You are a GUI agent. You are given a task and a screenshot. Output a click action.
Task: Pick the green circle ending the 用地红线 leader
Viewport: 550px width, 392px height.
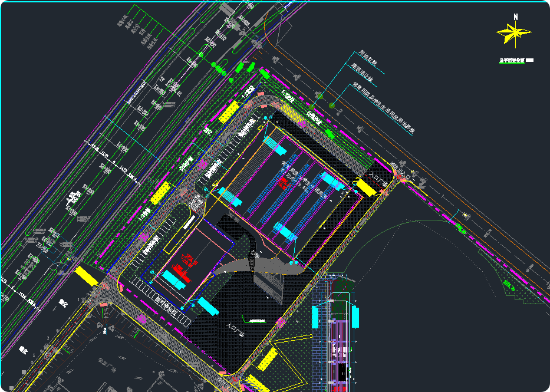320,95
